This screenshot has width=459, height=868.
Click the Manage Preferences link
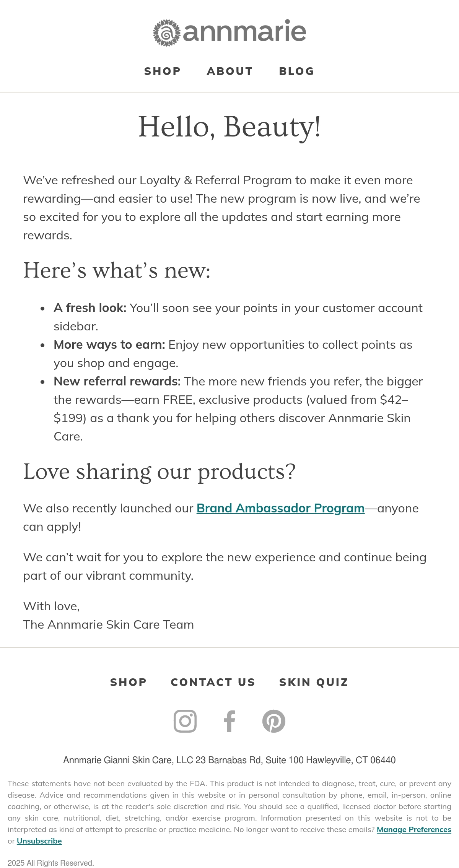[x=414, y=829]
